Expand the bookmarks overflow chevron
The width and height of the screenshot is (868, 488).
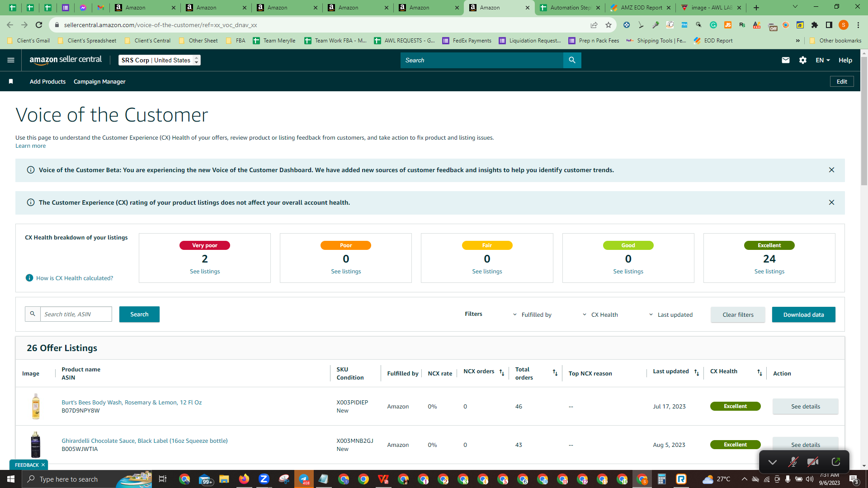click(798, 41)
